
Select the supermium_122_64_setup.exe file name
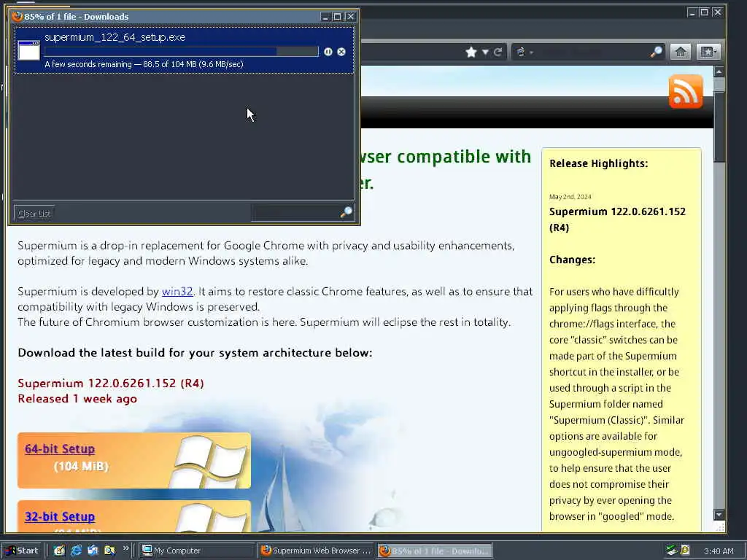pos(115,37)
